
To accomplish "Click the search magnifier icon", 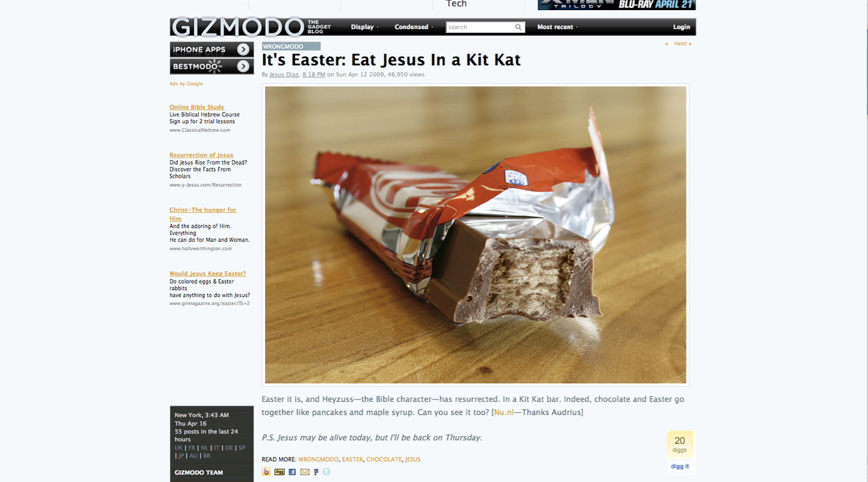I will [518, 27].
